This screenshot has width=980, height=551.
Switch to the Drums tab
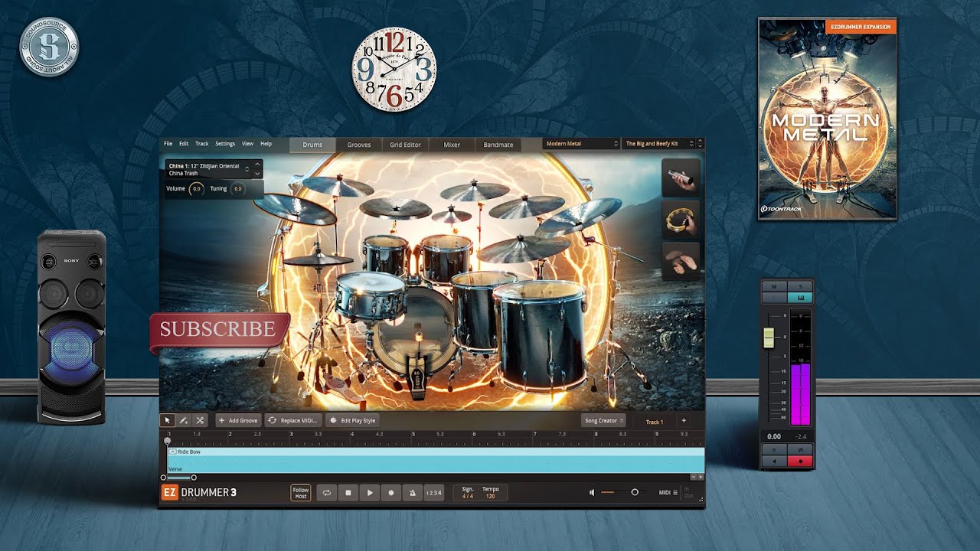(312, 145)
